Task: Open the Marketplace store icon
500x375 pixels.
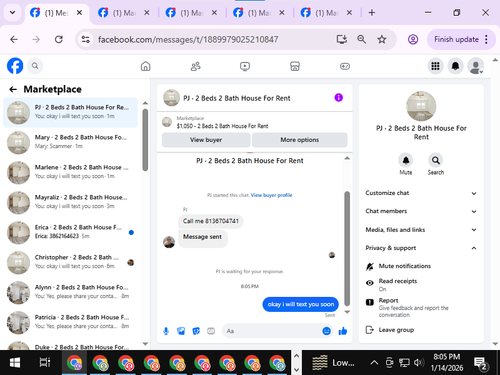Action: click(x=295, y=66)
